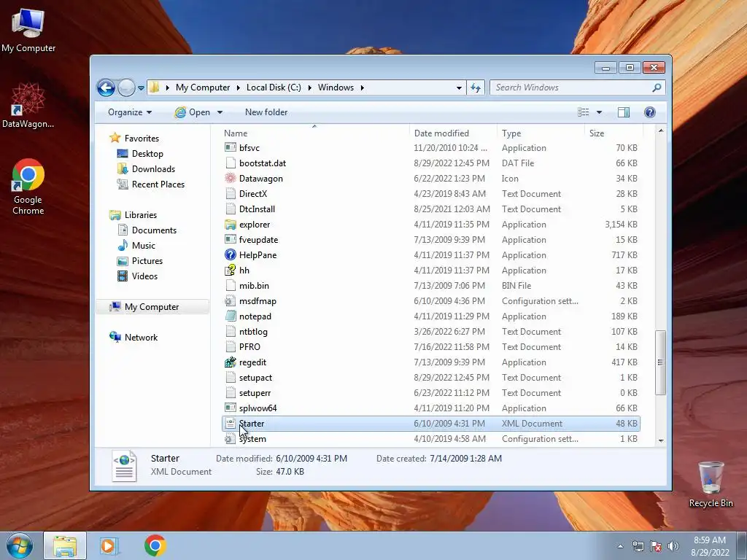The width and height of the screenshot is (747, 560).
Task: Open Recent Places in Favorites
Action: click(x=158, y=184)
